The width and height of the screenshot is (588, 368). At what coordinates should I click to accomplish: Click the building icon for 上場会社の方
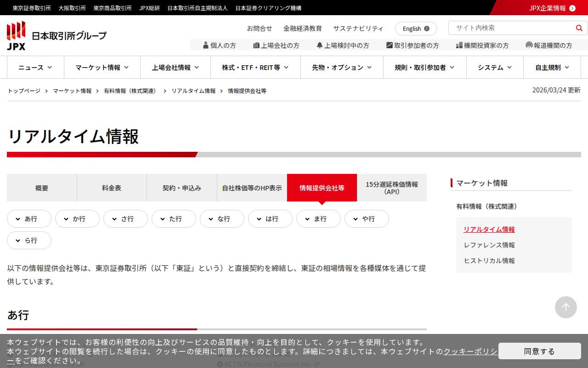click(x=256, y=45)
